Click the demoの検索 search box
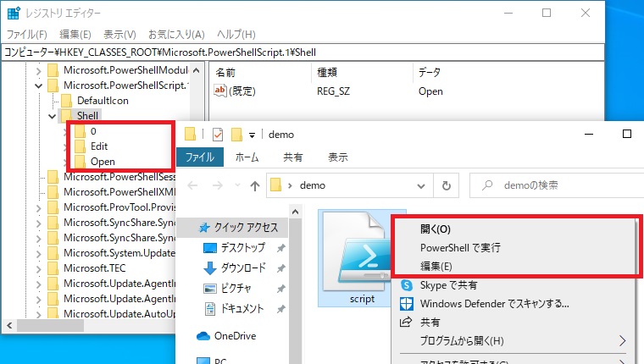The image size is (644, 364). tap(557, 185)
